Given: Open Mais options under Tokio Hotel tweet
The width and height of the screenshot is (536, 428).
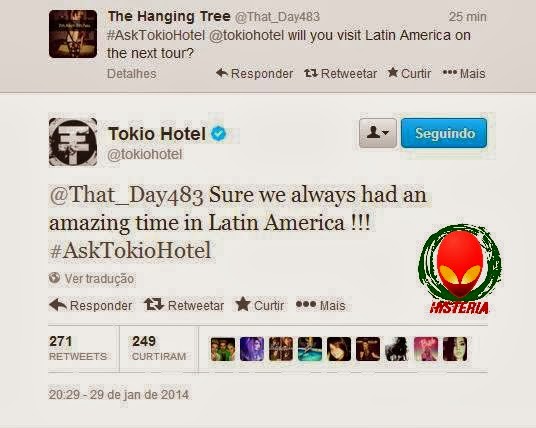Looking at the screenshot, I should tap(321, 305).
